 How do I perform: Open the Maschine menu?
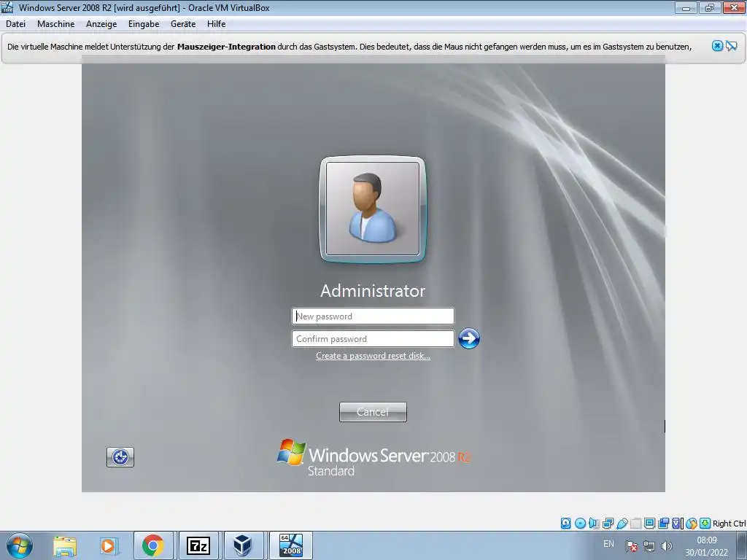pyautogui.click(x=55, y=24)
